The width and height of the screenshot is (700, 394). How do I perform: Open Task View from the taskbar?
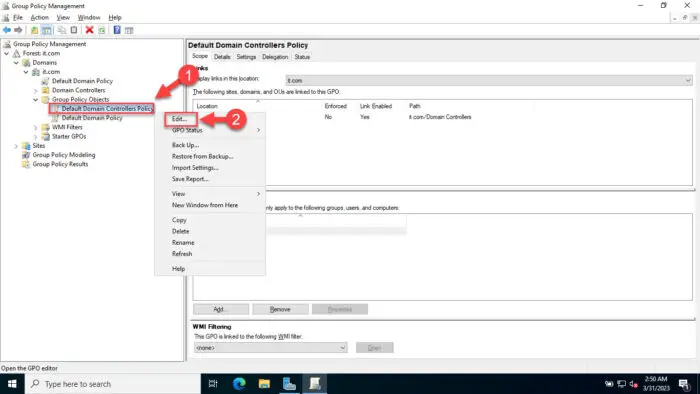click(213, 384)
